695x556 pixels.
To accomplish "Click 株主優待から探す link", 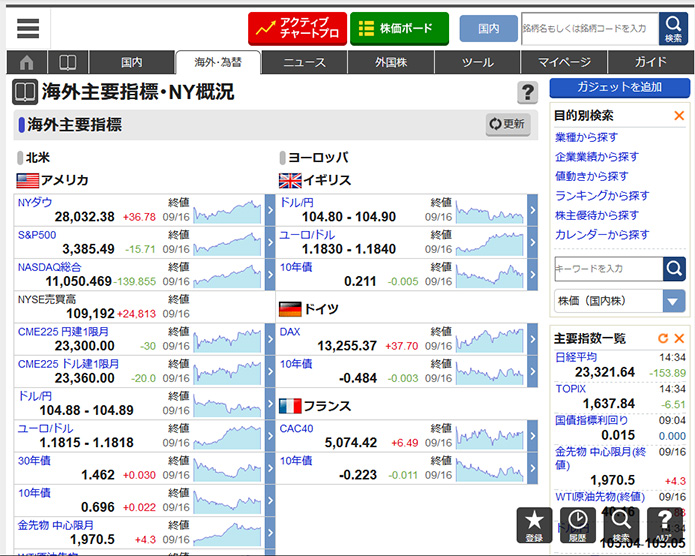I will (x=597, y=215).
